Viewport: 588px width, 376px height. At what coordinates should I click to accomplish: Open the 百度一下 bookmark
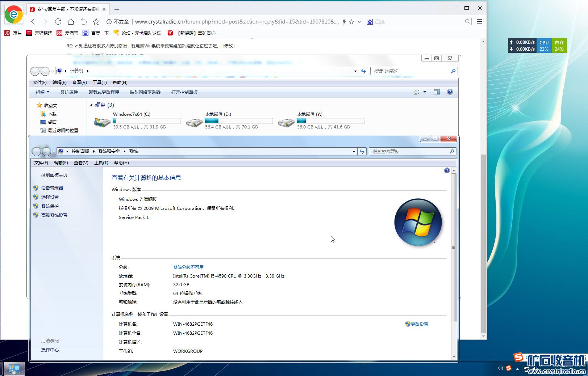96,33
